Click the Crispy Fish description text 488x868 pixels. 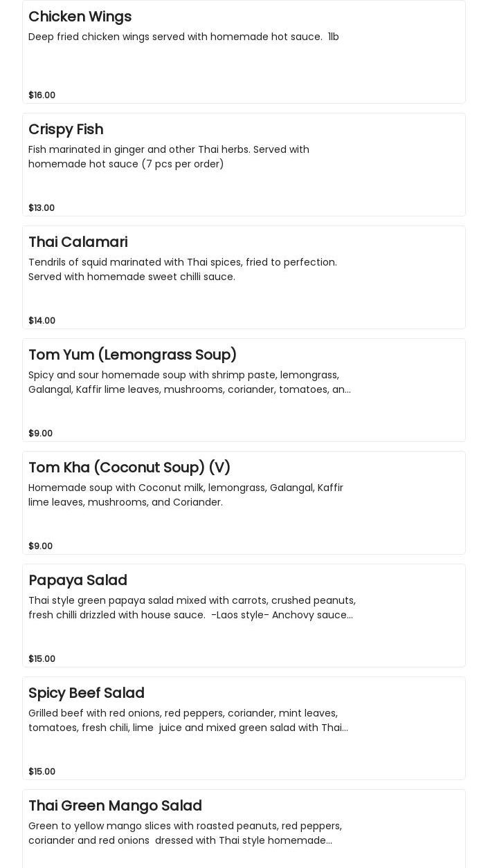pos(168,156)
